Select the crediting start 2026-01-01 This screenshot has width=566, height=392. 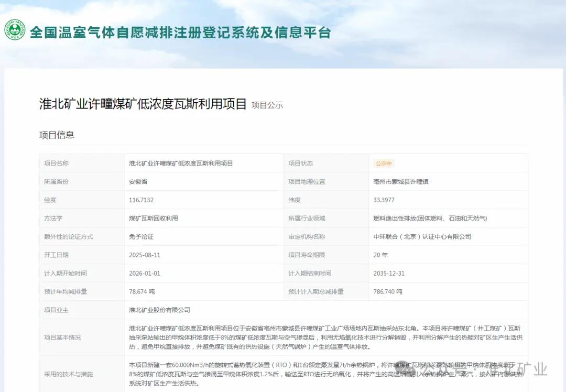click(145, 273)
